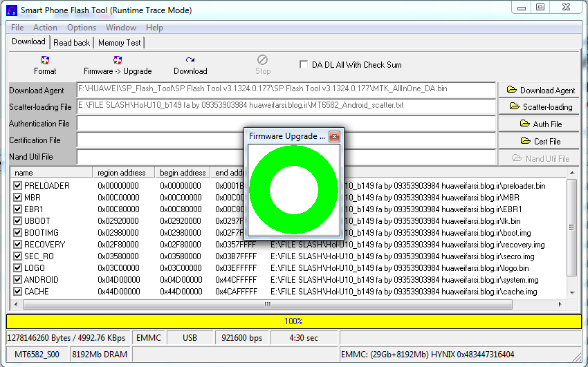The height and width of the screenshot is (367, 588).
Task: Click the Nand Util File field
Action: [286, 157]
